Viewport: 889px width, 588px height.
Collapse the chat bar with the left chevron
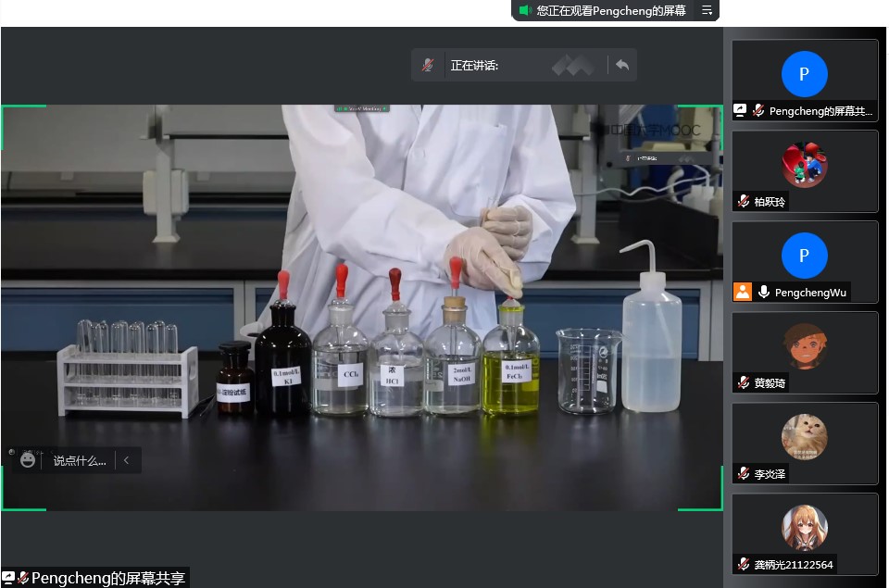coord(127,460)
